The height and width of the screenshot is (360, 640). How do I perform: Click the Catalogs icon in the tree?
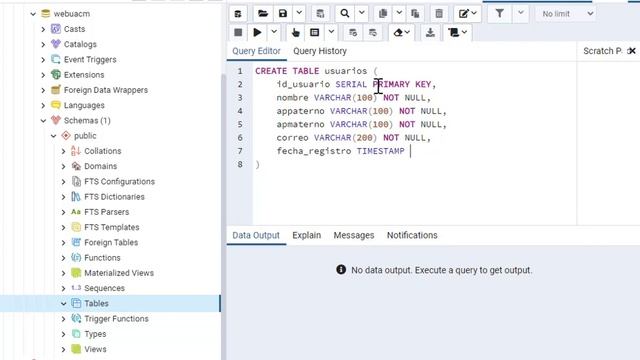coord(56,44)
